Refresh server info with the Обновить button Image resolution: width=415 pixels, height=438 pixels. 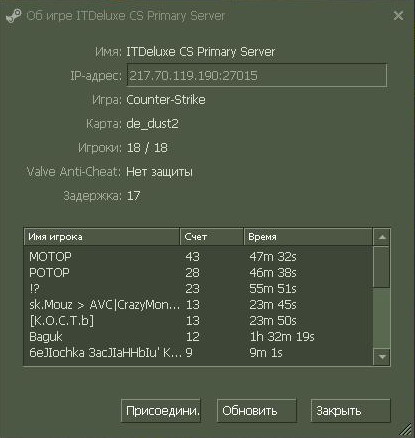click(257, 411)
